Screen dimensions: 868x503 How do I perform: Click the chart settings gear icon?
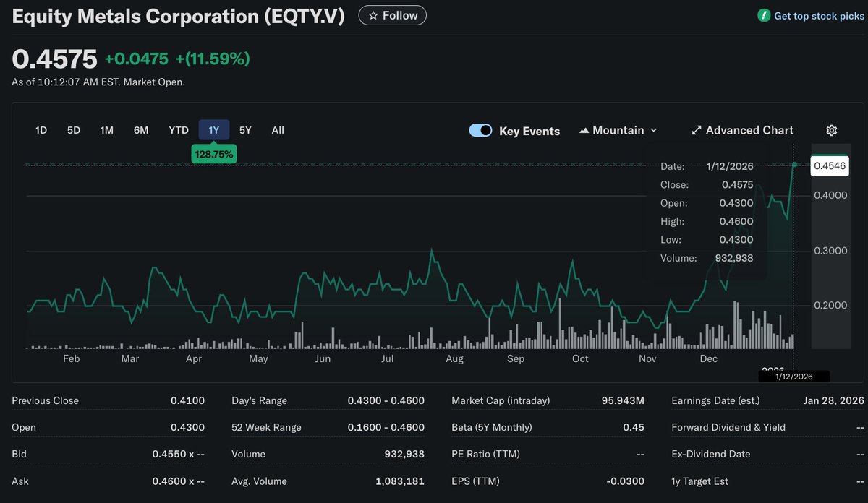831,130
